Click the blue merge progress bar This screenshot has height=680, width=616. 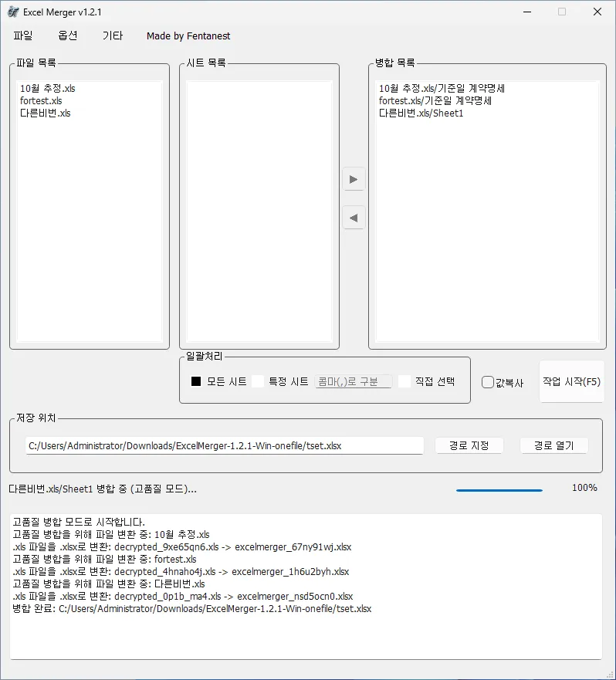(x=499, y=489)
